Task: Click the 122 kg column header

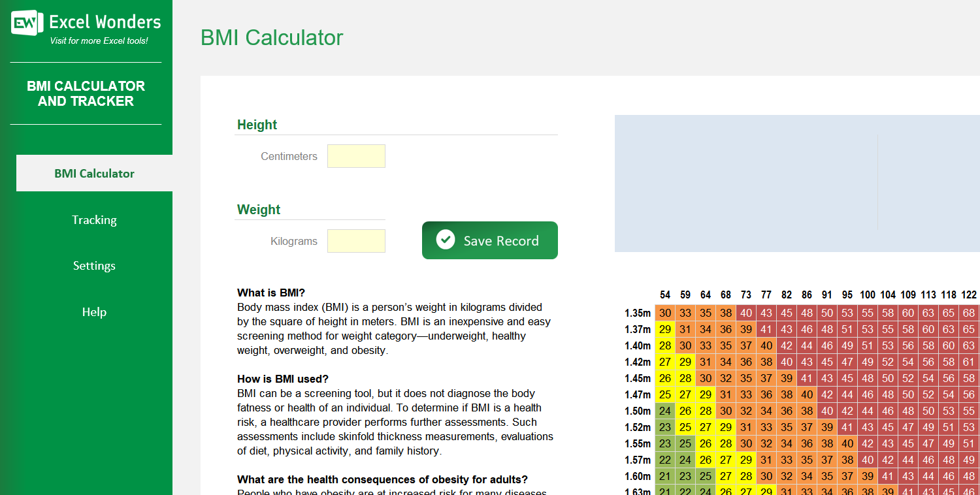Action: tap(969, 295)
